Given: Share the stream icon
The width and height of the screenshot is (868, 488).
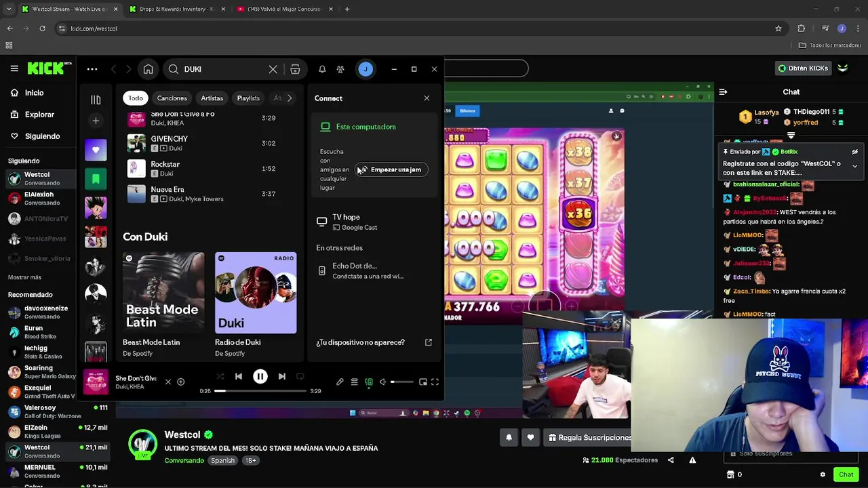Looking at the screenshot, I should tap(671, 460).
